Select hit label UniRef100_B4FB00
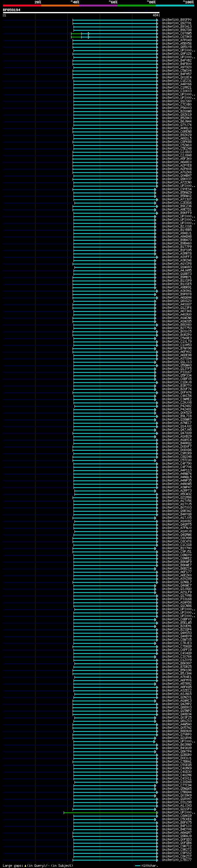The height and width of the screenshot is (868, 197). [176, 64]
